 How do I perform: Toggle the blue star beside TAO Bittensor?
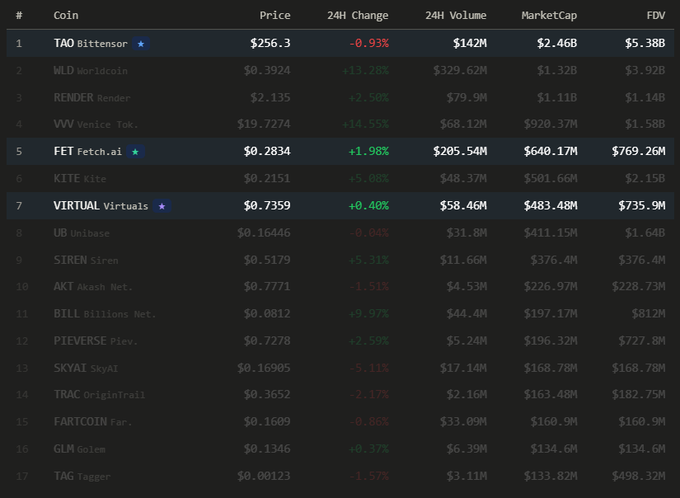coord(141,43)
